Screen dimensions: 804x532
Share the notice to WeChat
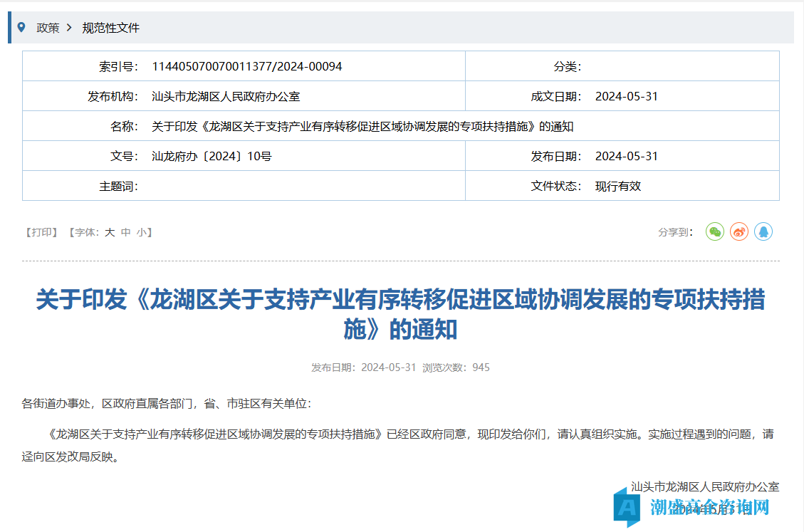coord(715,231)
